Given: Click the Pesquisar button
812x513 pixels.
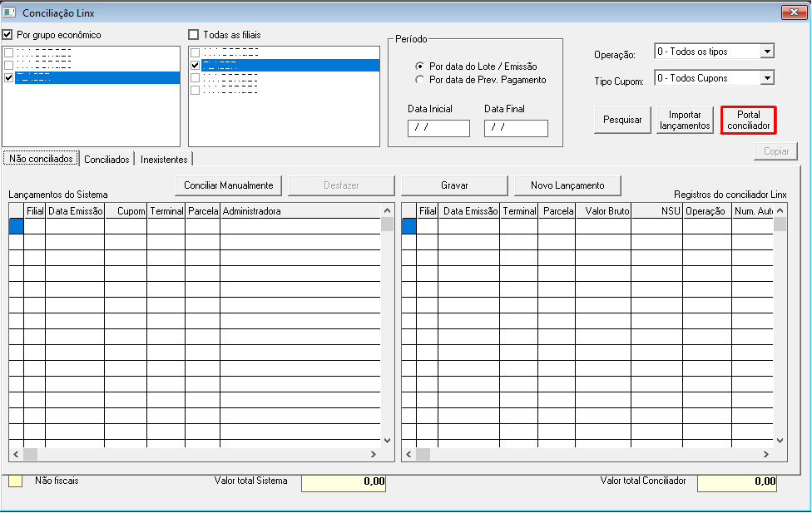Looking at the screenshot, I should point(622,120).
